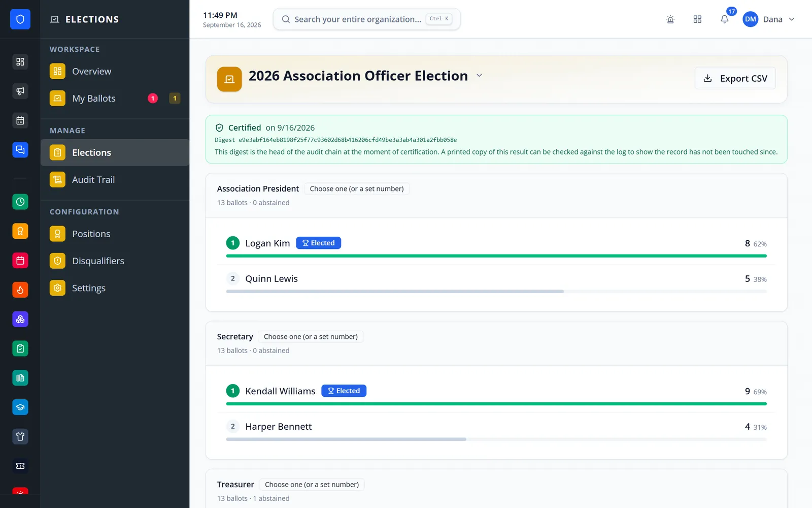Screen dimensions: 812x508
Task: Open the Audit Trail page
Action: [115, 180]
